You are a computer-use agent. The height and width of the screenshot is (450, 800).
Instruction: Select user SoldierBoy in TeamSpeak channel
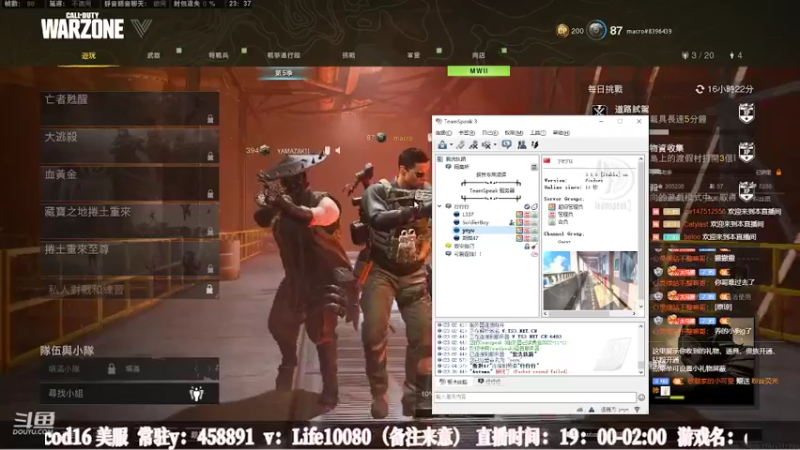(x=476, y=222)
